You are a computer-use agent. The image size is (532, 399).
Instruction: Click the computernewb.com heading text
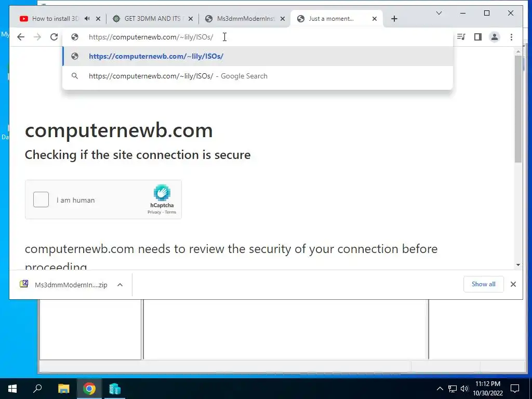coord(119,130)
